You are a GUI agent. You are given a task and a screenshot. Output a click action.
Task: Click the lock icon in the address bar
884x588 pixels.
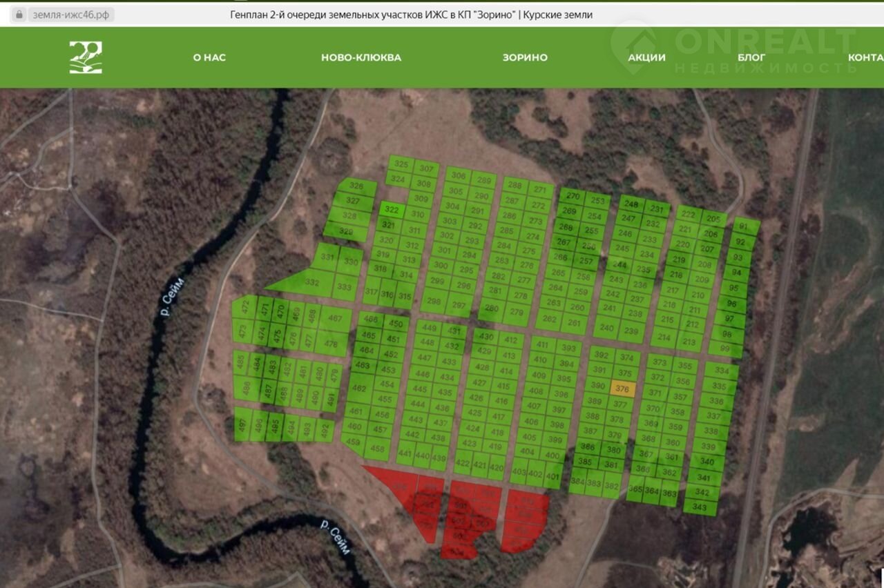tap(19, 14)
